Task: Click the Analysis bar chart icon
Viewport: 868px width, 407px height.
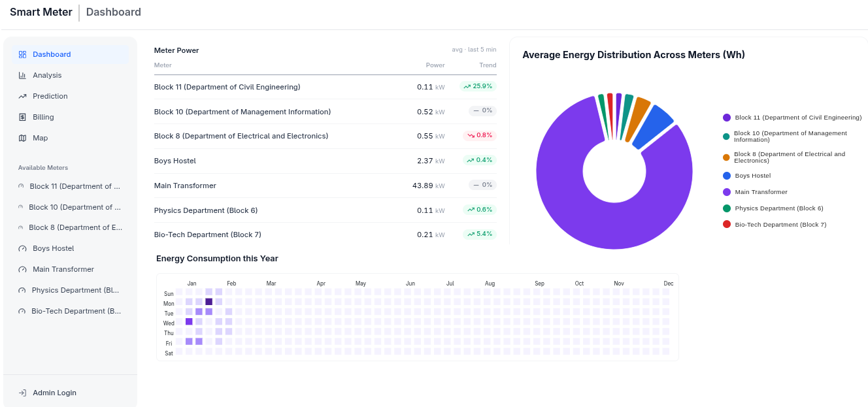Action: (22, 76)
